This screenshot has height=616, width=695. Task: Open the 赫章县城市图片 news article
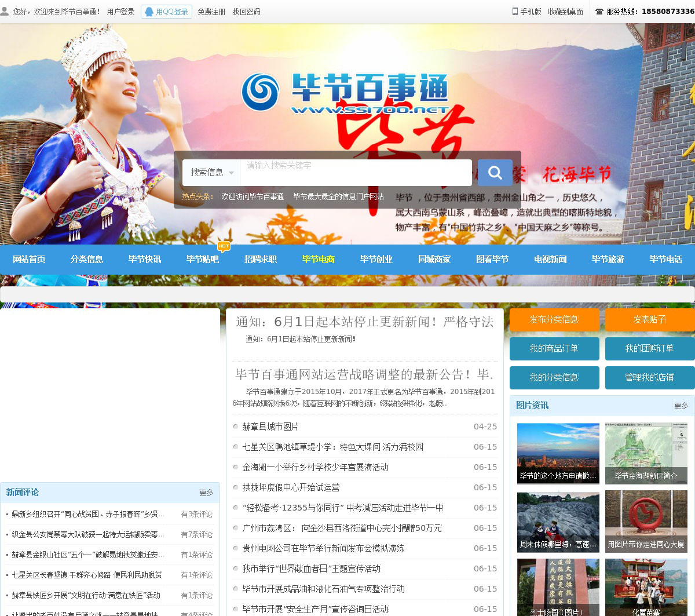270,427
